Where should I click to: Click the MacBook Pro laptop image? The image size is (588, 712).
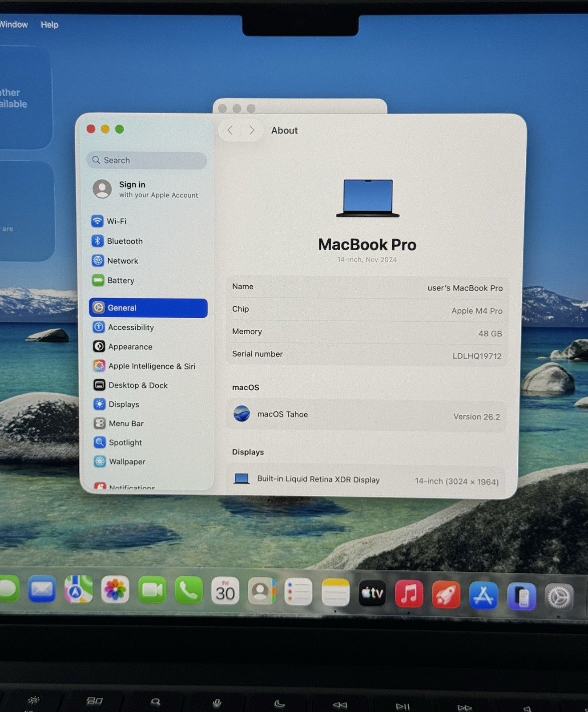click(x=368, y=198)
